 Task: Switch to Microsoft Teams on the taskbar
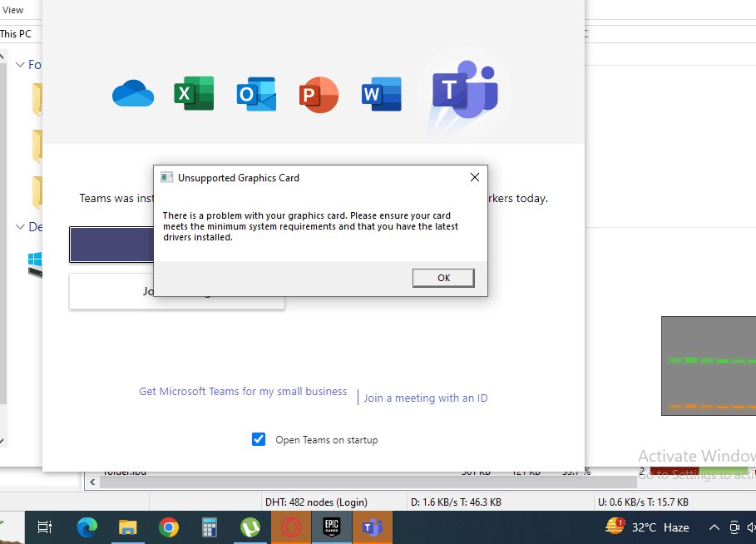tap(373, 527)
